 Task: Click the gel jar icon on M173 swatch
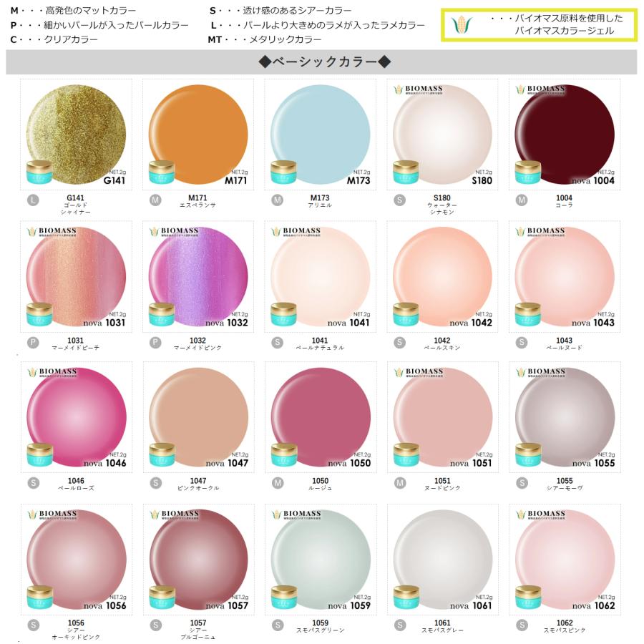coord(284,172)
